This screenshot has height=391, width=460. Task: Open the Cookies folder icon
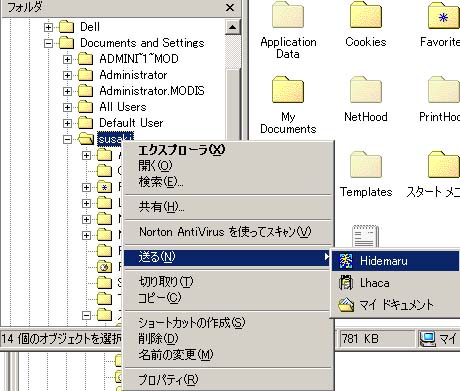tap(366, 15)
